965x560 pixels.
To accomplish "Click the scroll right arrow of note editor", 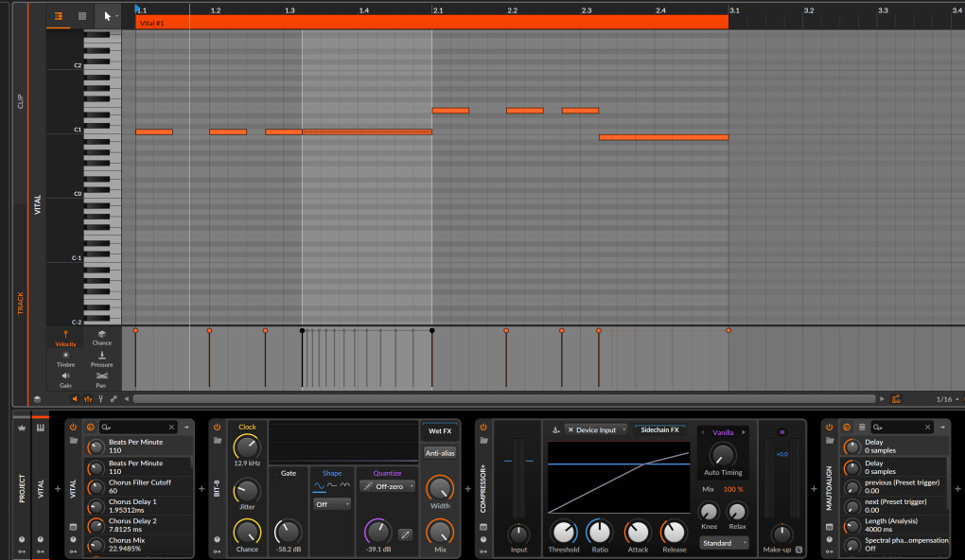I will 882,399.
